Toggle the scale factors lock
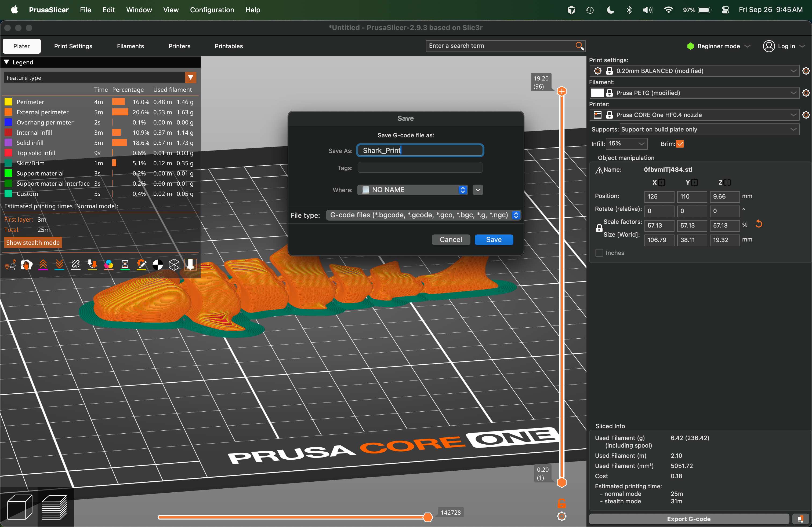Screen dimensions: 812x527 point(599,228)
